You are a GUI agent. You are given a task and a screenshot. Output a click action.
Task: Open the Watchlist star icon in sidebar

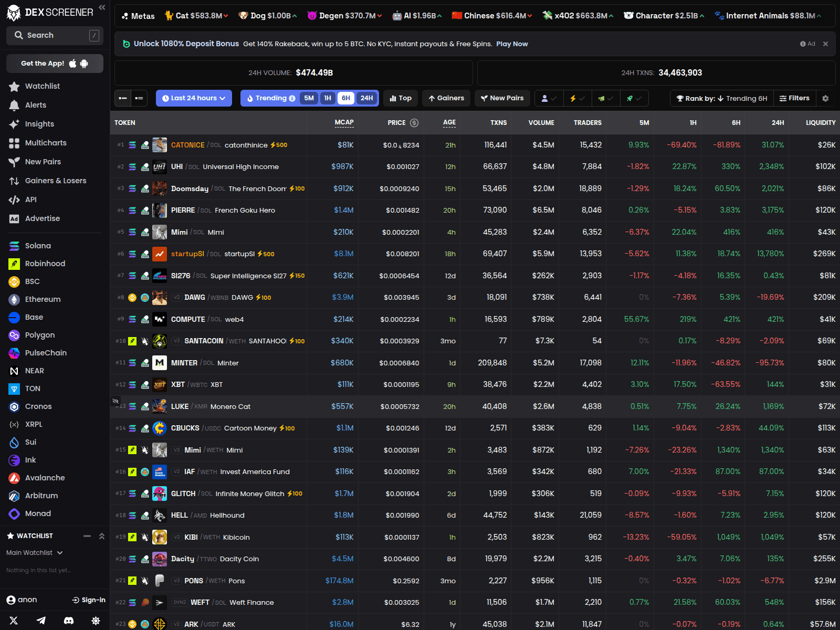pyautogui.click(x=14, y=87)
